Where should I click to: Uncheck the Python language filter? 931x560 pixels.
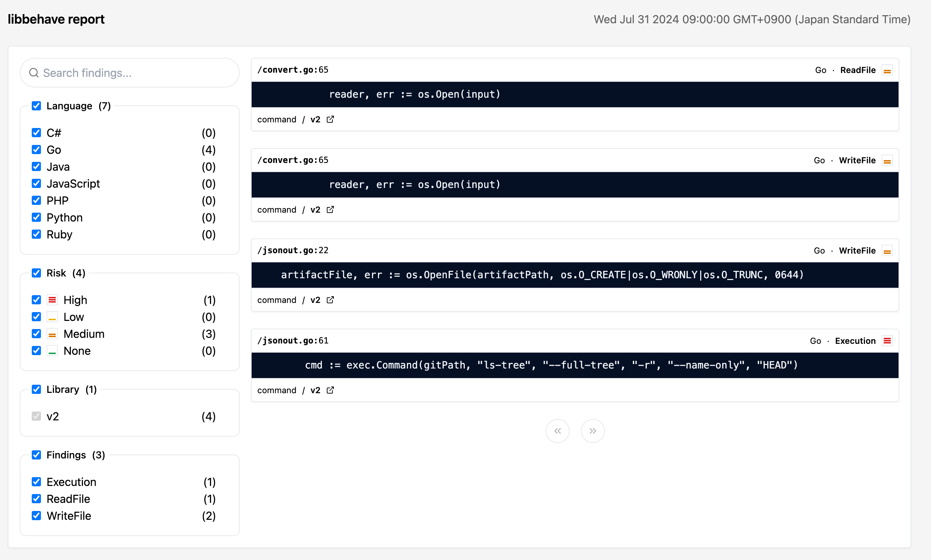[x=36, y=217]
